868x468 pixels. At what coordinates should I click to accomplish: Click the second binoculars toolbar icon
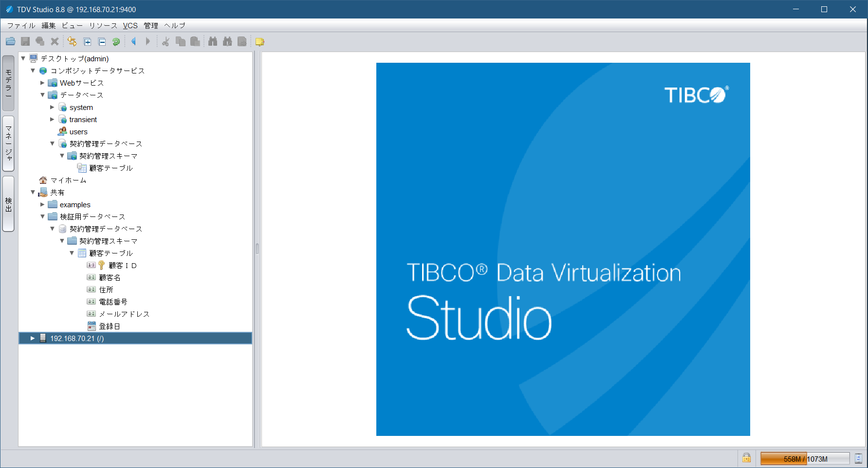point(227,42)
